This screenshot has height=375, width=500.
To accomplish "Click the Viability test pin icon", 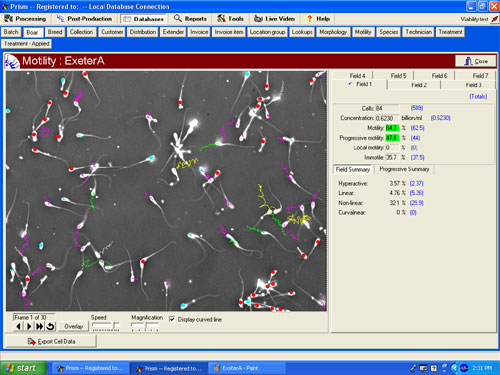I will (495, 19).
